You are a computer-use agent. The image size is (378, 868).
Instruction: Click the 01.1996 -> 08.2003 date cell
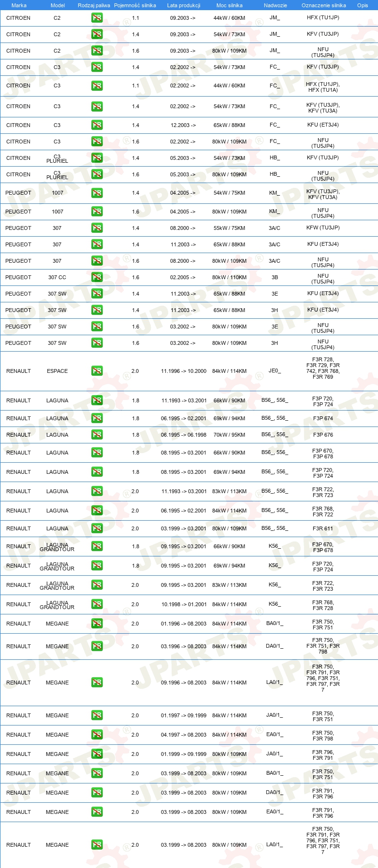coord(184,624)
